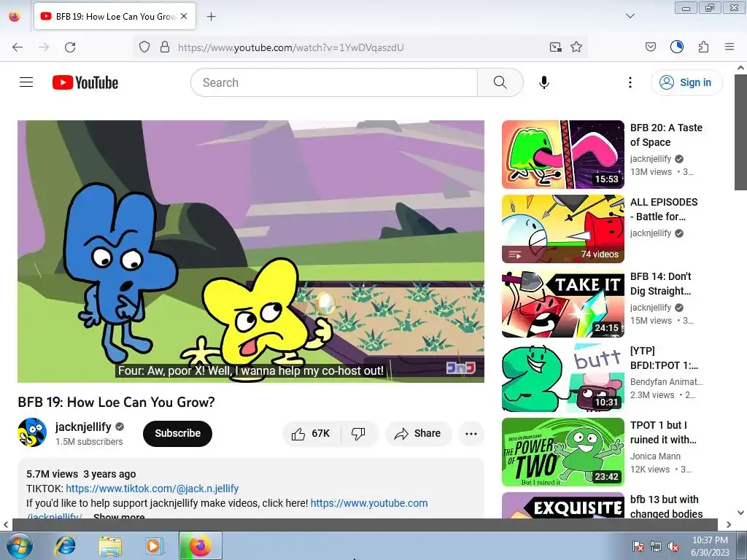Screen dimensions: 747x560
Task: Open bfb 13 but with changed bodies title
Action: 666,507
